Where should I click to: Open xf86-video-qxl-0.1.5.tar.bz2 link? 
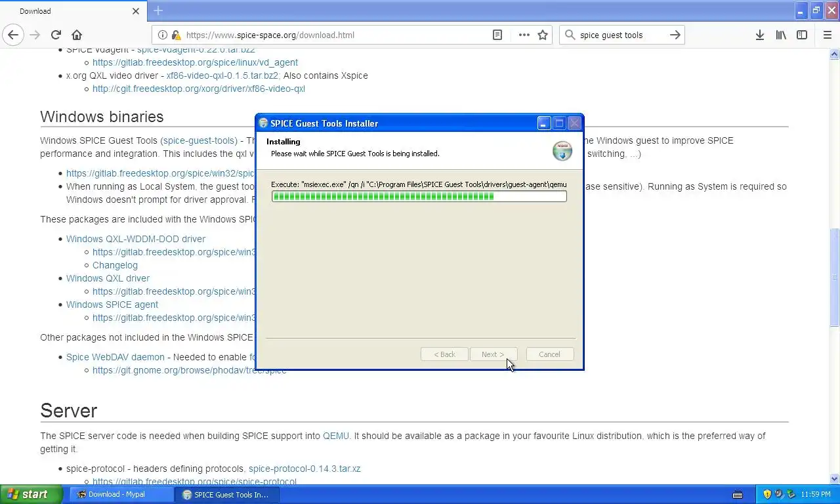click(x=222, y=75)
